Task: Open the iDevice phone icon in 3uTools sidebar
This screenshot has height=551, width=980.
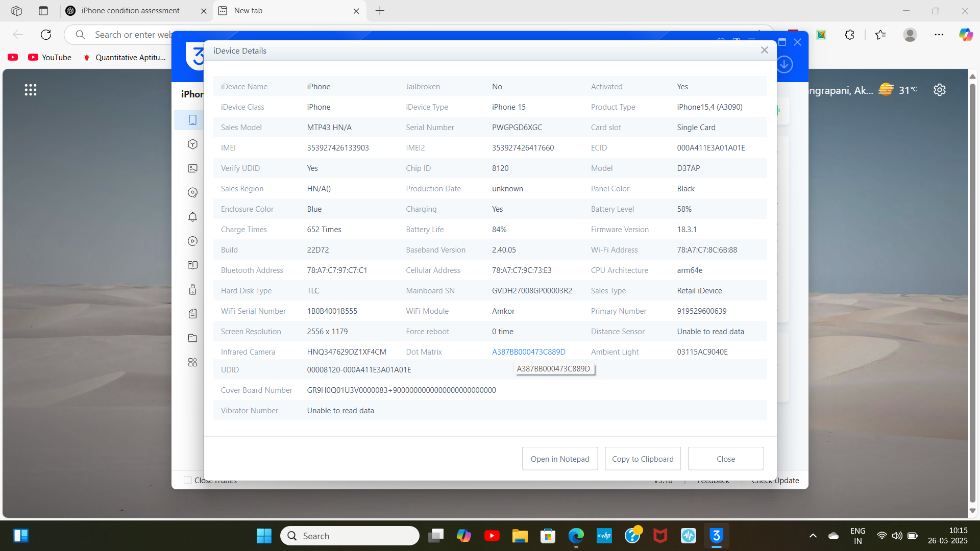Action: [192, 120]
